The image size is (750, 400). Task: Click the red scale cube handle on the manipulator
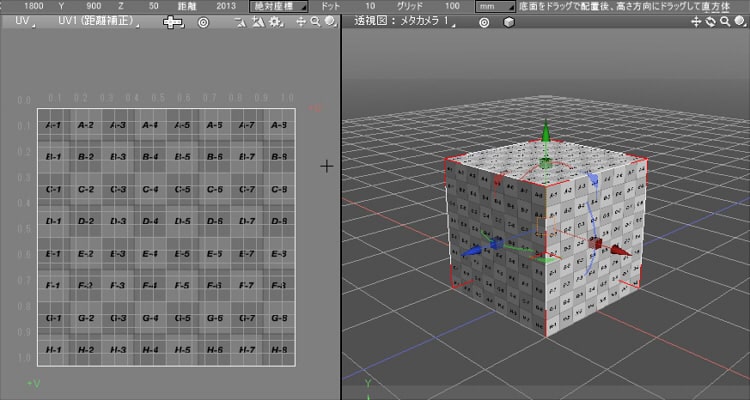[595, 244]
